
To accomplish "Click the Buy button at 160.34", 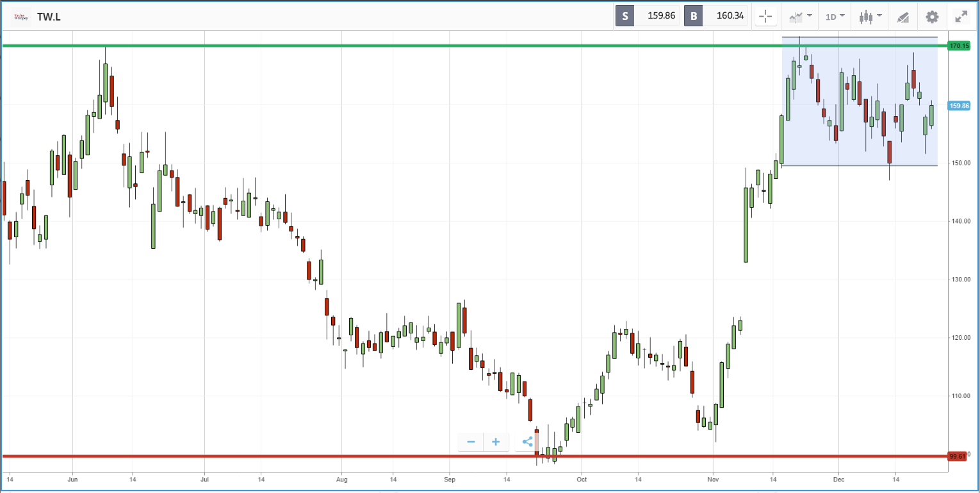I will (716, 16).
